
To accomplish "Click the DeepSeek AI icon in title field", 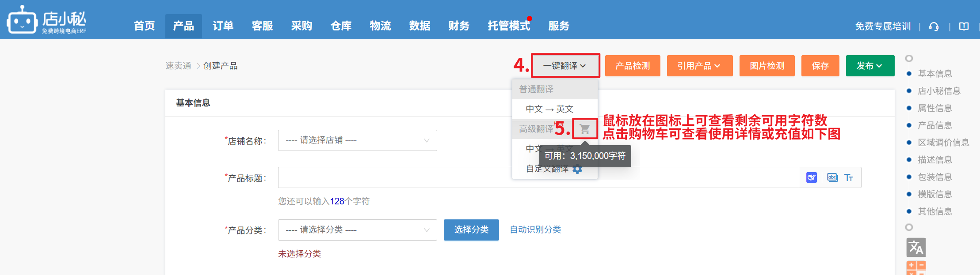I will pyautogui.click(x=812, y=177).
